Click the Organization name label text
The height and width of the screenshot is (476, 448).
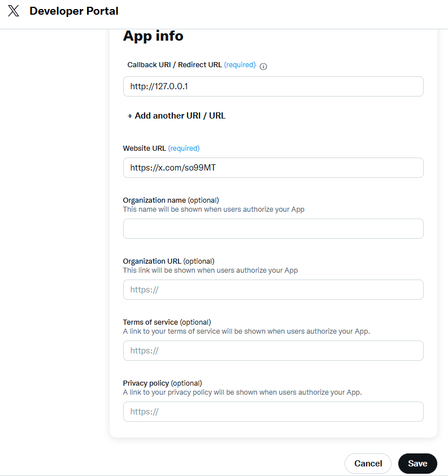[x=154, y=200]
